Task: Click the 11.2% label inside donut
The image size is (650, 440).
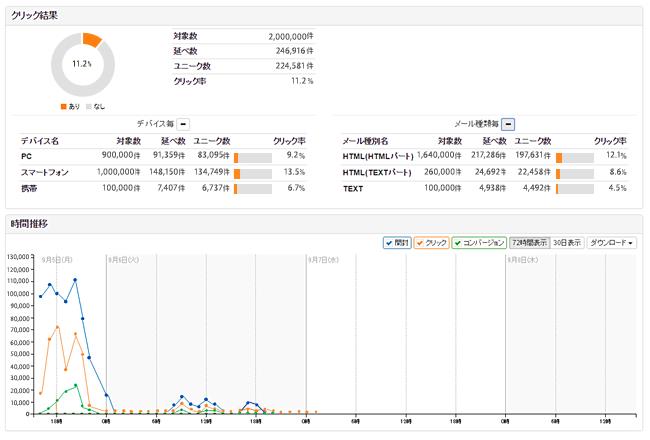Action: tap(82, 64)
